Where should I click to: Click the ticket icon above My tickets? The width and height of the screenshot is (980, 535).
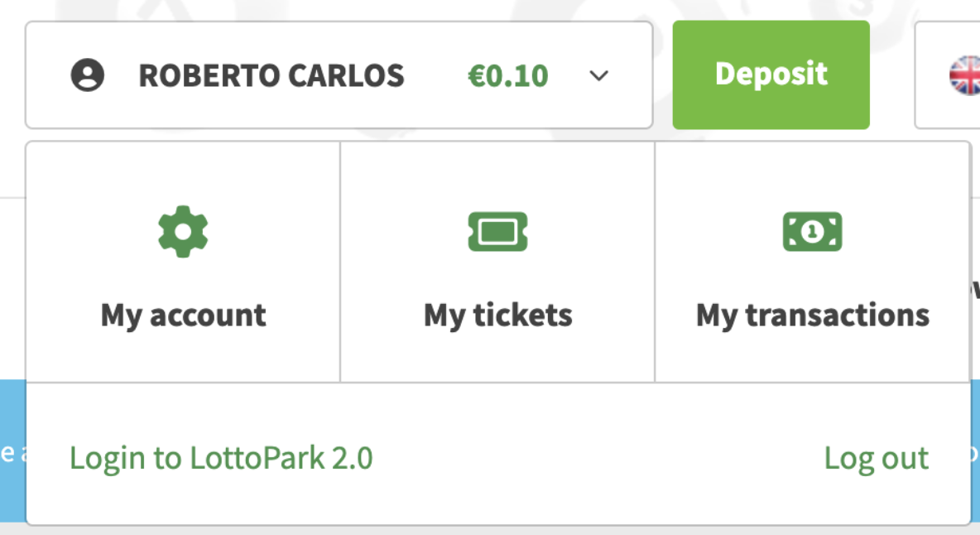pos(498,231)
